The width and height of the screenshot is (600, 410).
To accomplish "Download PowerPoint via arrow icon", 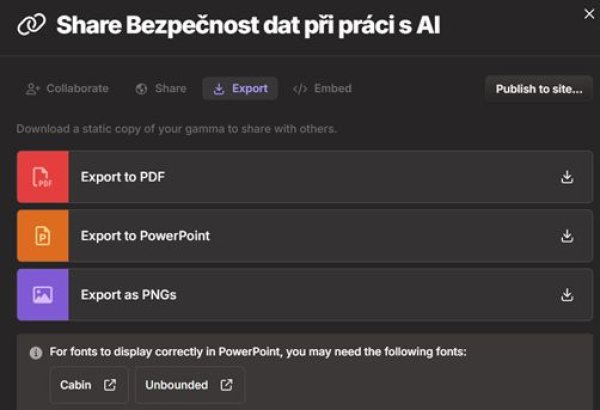I will click(567, 236).
